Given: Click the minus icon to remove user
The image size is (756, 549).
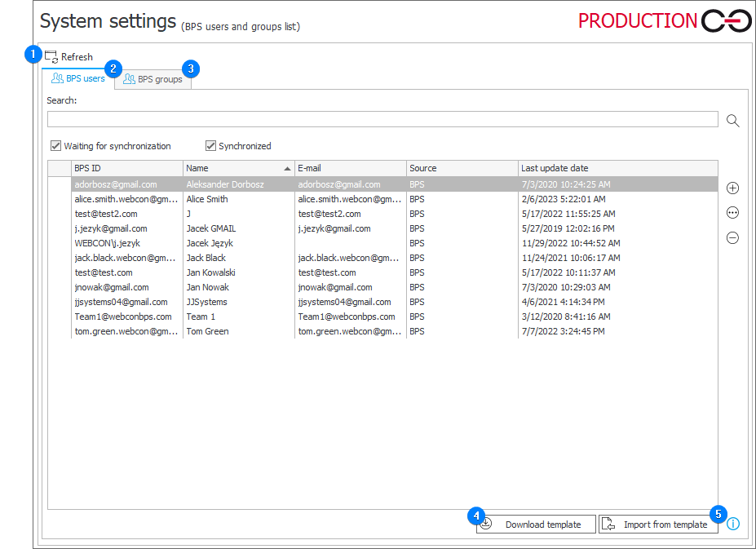Looking at the screenshot, I should point(732,237).
